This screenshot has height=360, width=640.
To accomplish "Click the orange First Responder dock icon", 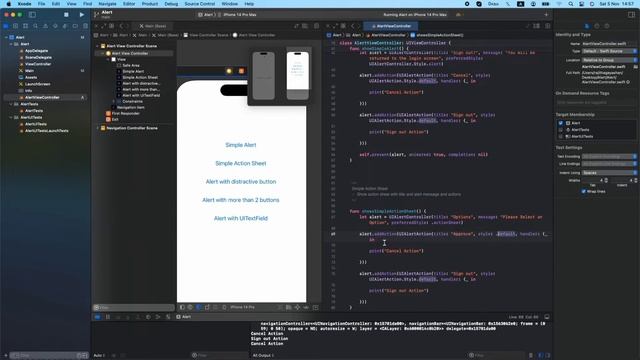I will point(241,71).
